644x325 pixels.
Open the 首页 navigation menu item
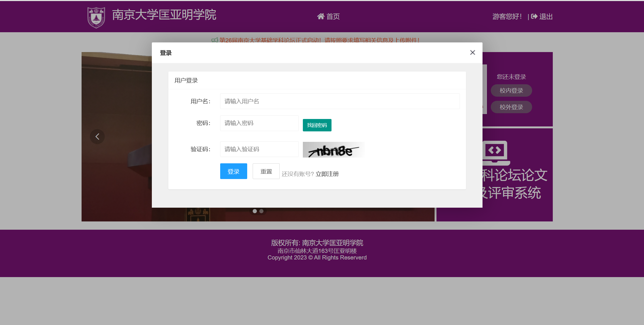[x=333, y=17]
